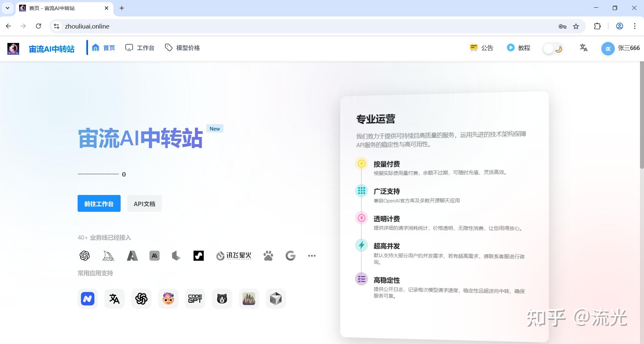Select the blue NextChat app icon

tap(87, 298)
